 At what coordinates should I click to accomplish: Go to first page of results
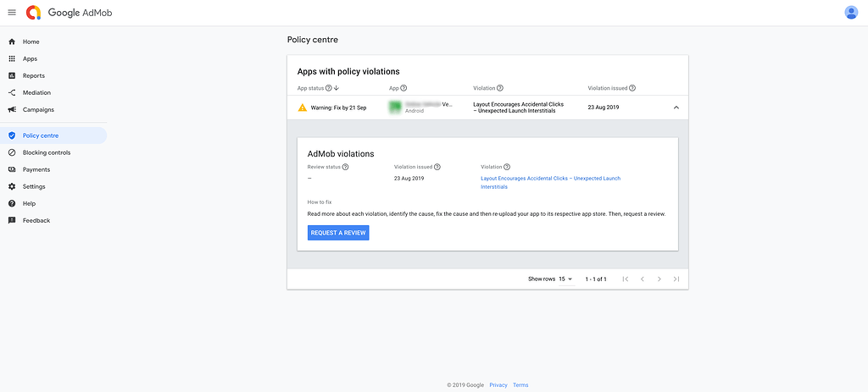point(626,279)
